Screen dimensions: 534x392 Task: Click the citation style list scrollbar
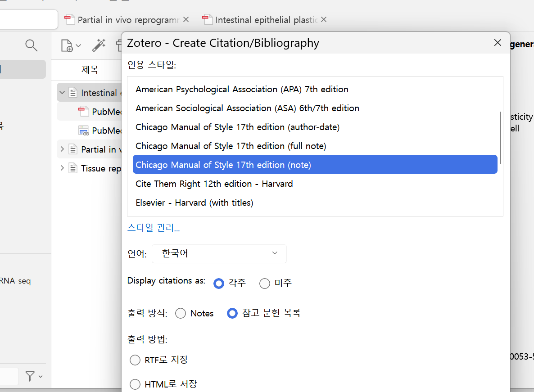(x=500, y=138)
